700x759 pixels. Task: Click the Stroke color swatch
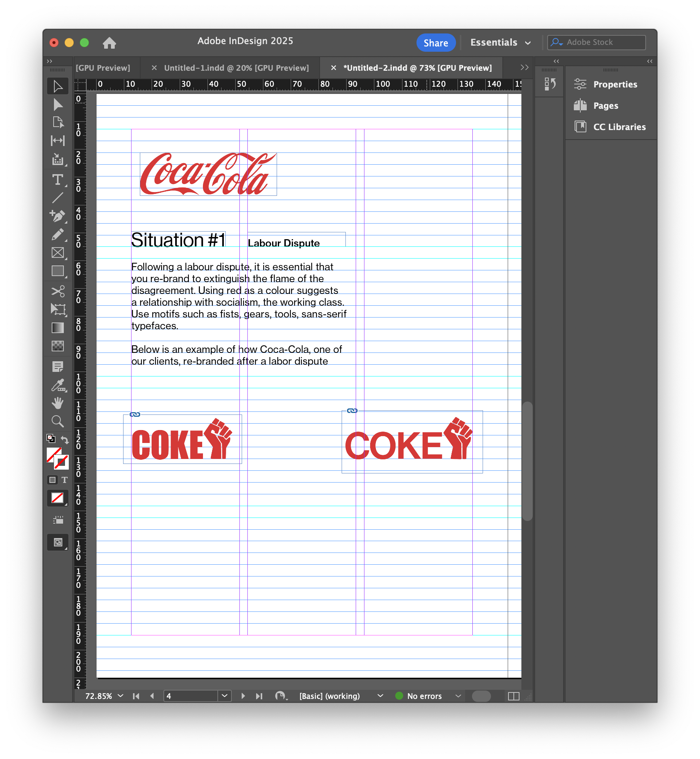pos(61,462)
